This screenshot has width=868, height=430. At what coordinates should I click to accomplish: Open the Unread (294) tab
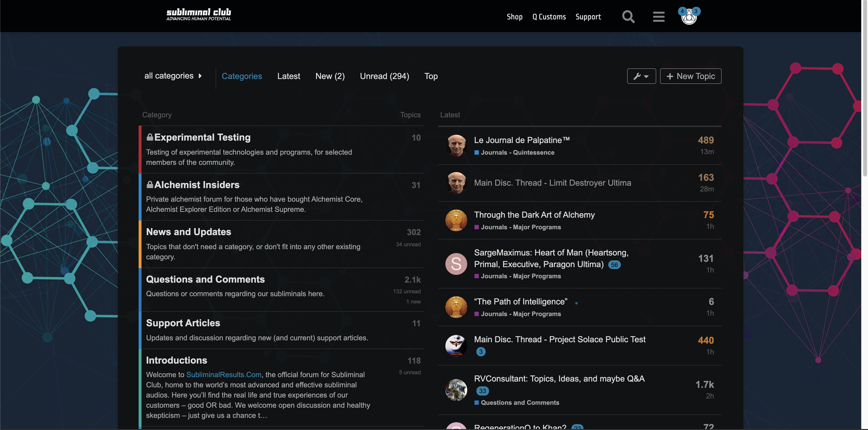click(x=385, y=76)
